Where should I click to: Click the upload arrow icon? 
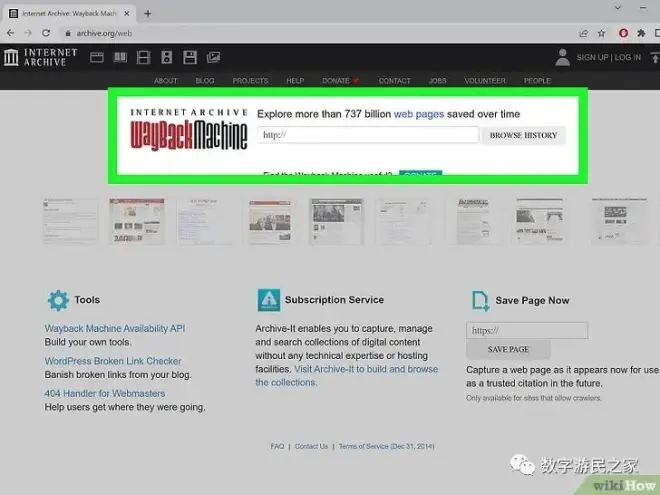tap(655, 57)
